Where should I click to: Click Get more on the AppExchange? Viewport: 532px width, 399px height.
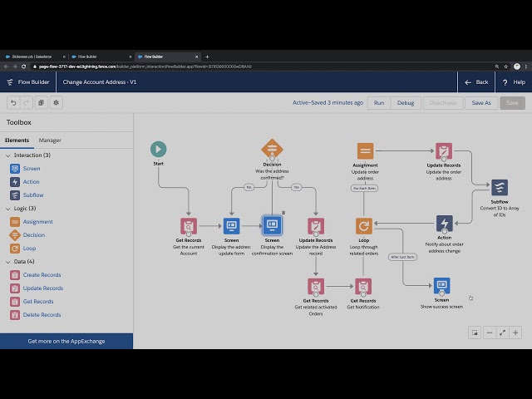pyautogui.click(x=66, y=342)
